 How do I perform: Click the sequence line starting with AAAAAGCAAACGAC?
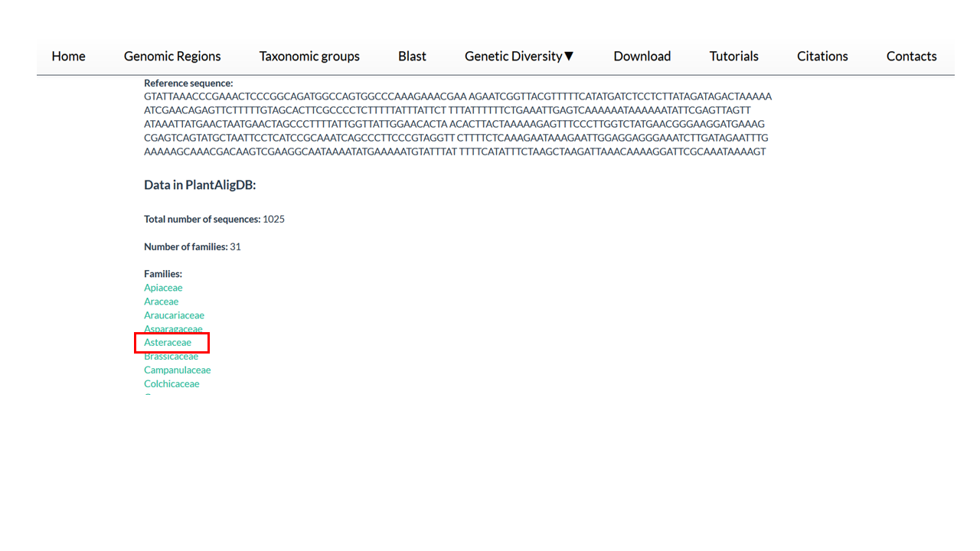[455, 152]
